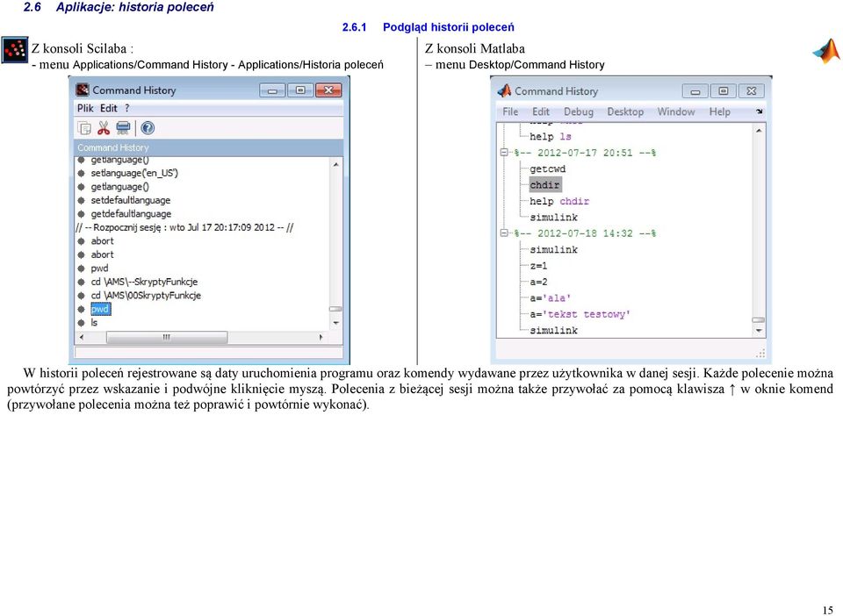Click the highlighted pwd entry in Scilab history
Image resolution: width=843 pixels, height=616 pixels.
(x=100, y=309)
